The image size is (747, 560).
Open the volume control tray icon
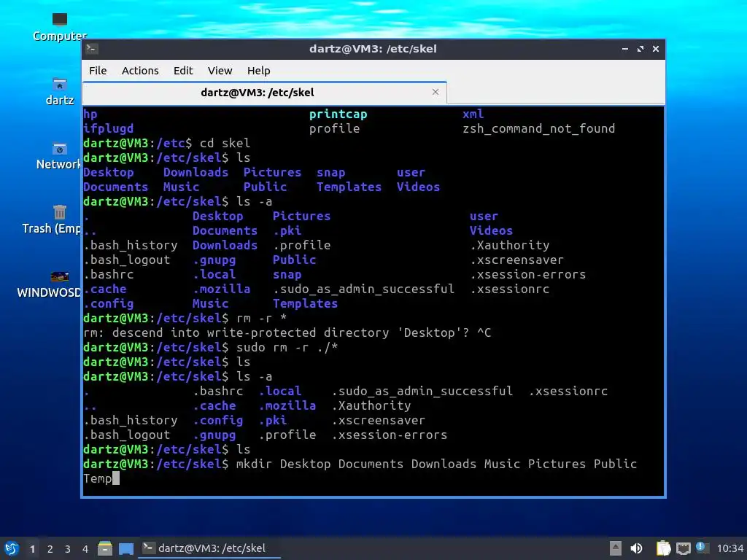636,548
